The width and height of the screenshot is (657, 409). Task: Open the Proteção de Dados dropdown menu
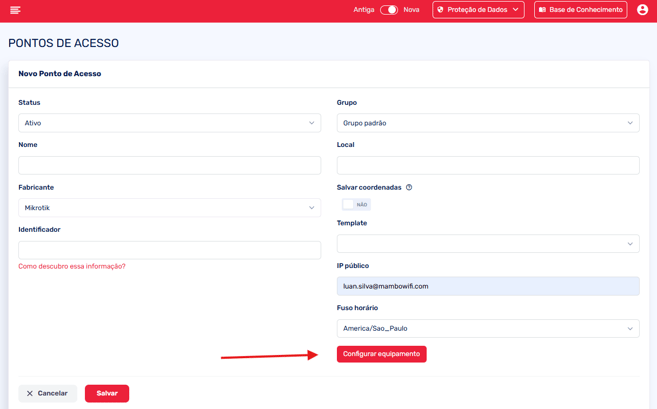click(478, 10)
